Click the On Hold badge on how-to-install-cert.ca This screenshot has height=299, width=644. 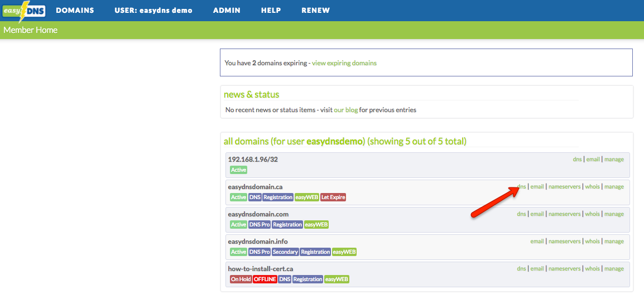tap(241, 279)
